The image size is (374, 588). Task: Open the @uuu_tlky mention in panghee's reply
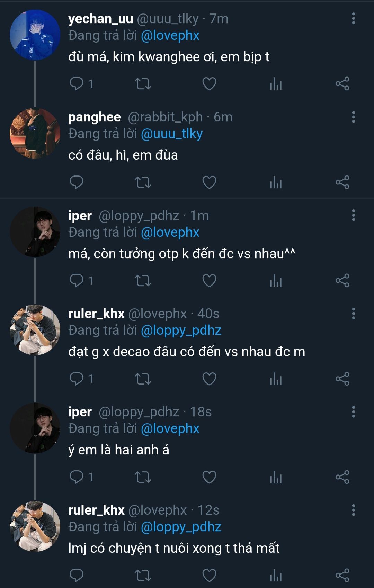(171, 134)
